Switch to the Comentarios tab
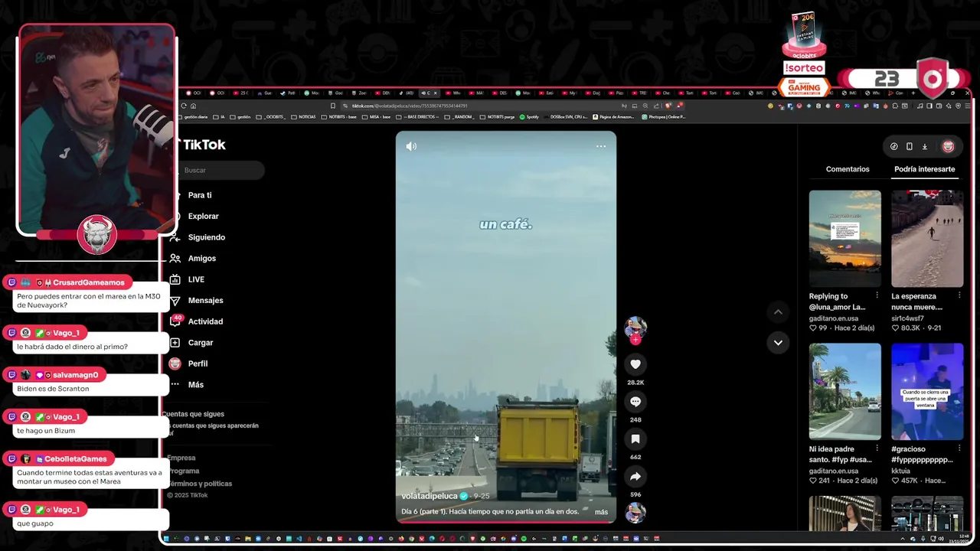The image size is (980, 551). pyautogui.click(x=848, y=169)
